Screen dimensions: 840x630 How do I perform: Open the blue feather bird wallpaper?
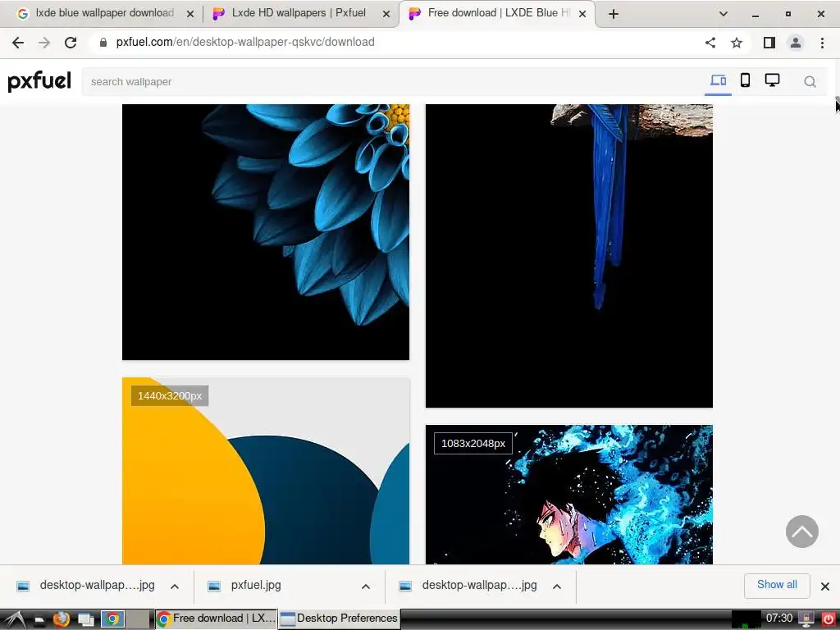569,256
